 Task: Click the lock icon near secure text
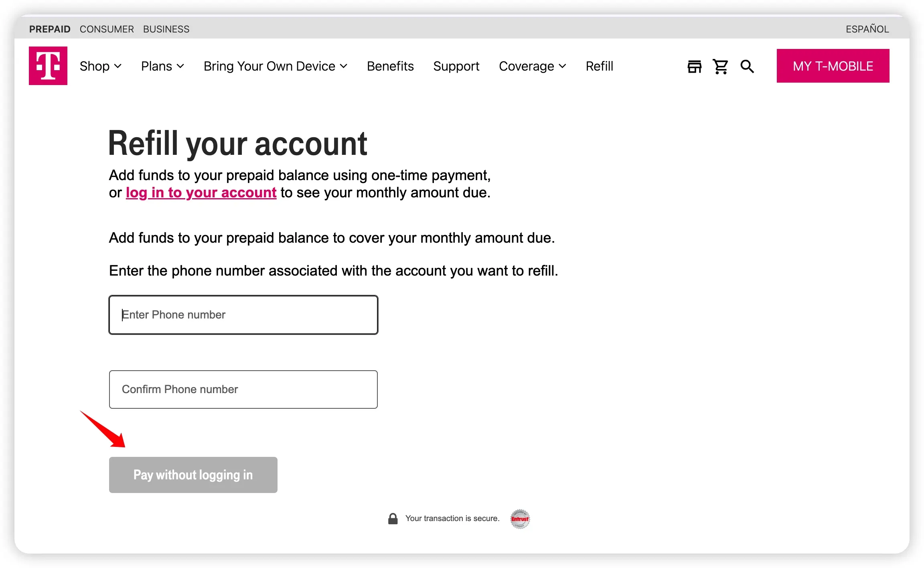click(393, 519)
